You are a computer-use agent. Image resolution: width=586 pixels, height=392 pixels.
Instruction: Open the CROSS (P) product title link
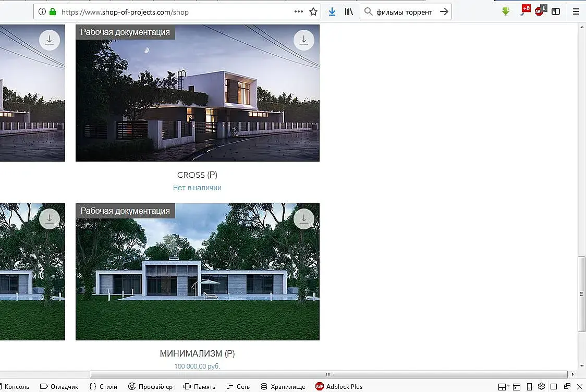197,175
